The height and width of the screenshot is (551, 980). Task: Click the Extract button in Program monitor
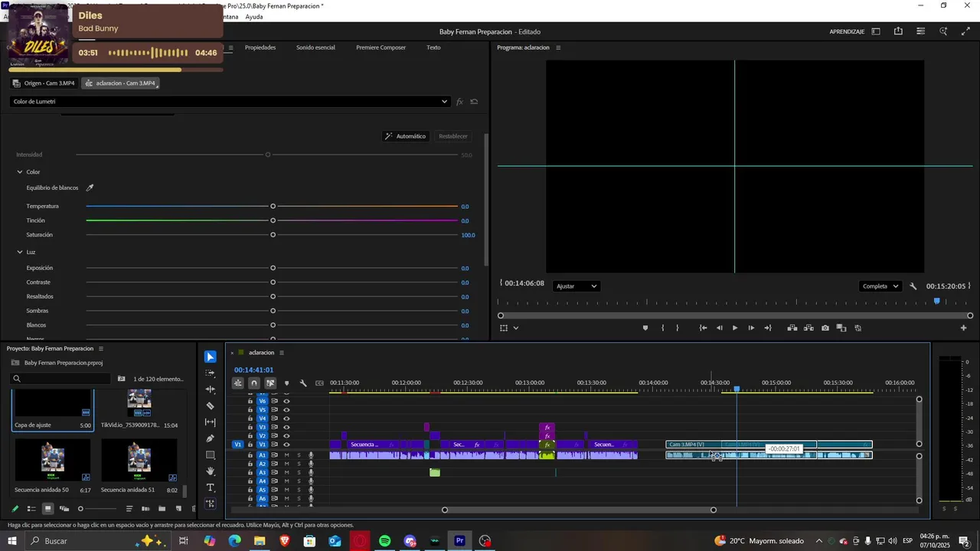(808, 328)
